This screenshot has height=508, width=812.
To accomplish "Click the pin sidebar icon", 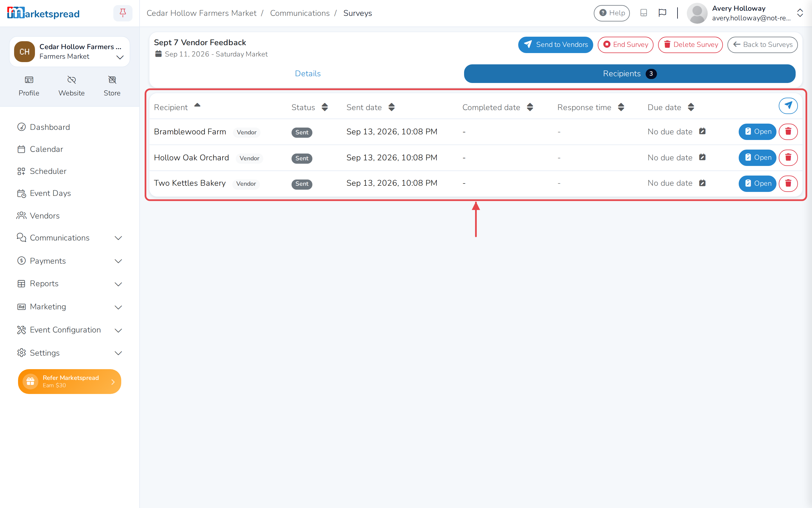I will click(123, 13).
